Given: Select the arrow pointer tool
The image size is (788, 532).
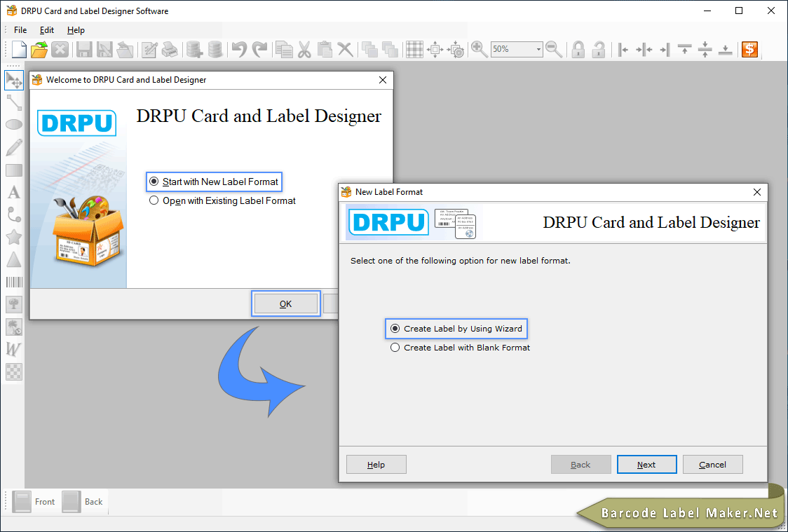Looking at the screenshot, I should coord(14,81).
